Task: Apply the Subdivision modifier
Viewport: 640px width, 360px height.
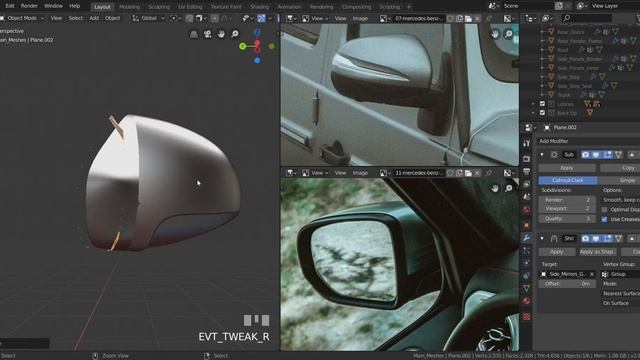Action: coord(567,168)
